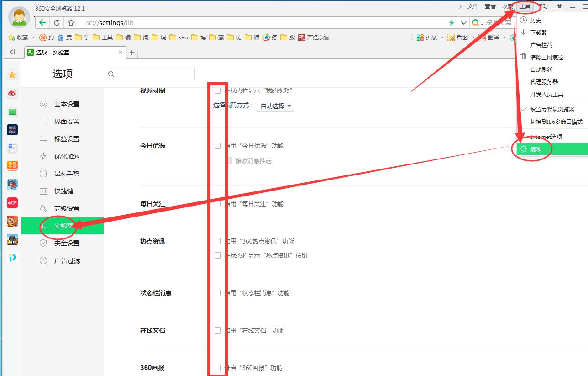Click the green lightning speed-mode icon
Image resolution: width=588 pixels, height=376 pixels.
point(451,22)
